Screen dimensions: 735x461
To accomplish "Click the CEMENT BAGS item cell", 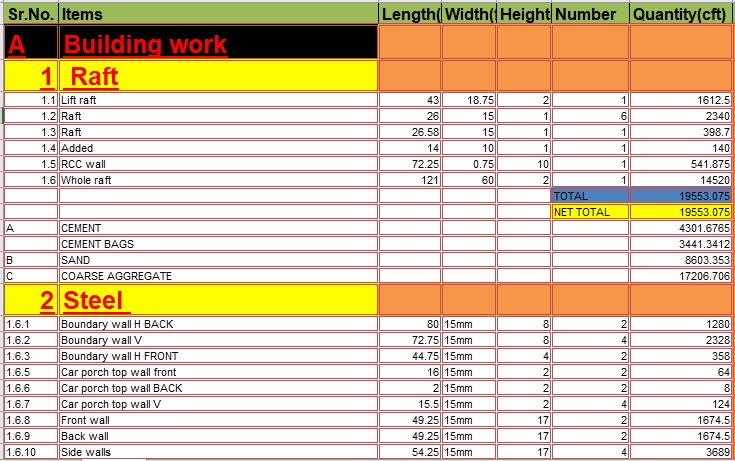I will [x=218, y=244].
